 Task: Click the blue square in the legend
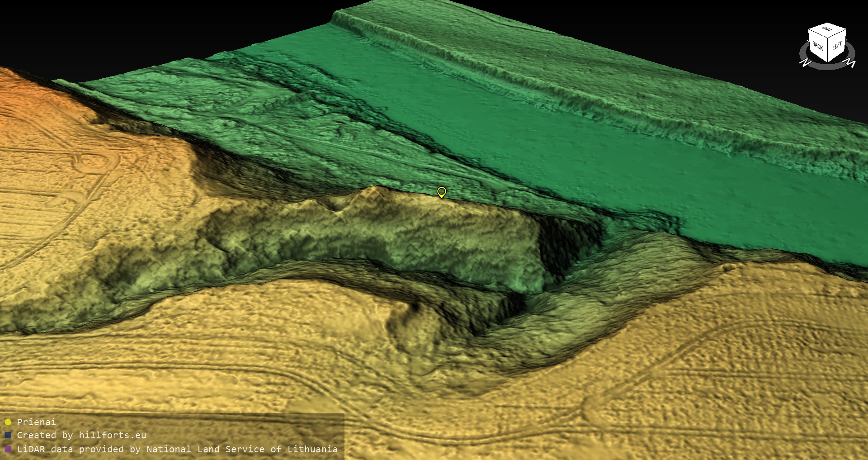8,435
